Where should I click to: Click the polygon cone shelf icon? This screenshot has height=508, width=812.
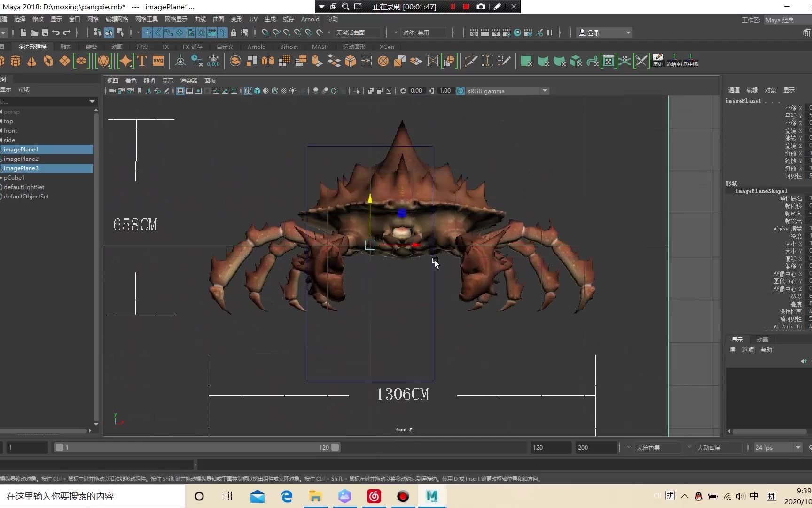tap(31, 61)
